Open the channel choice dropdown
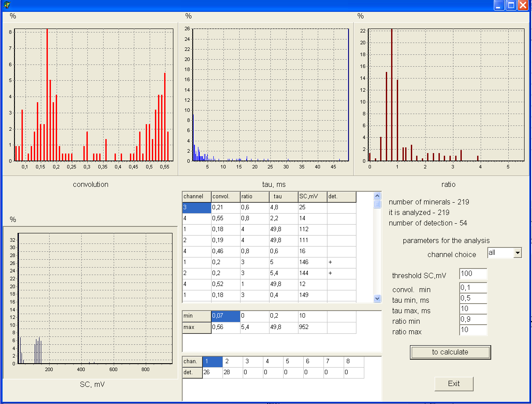This screenshot has width=532, height=404. click(x=518, y=253)
